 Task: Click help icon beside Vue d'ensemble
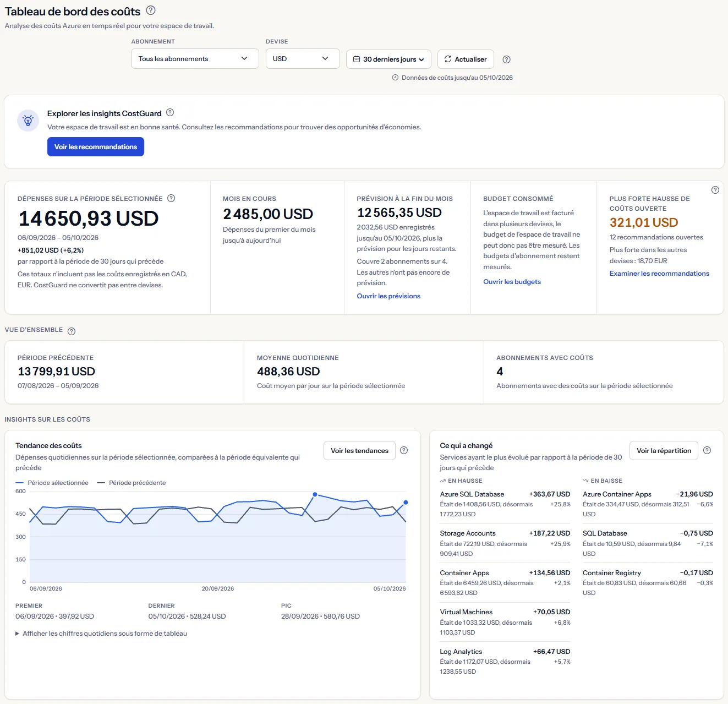(72, 331)
